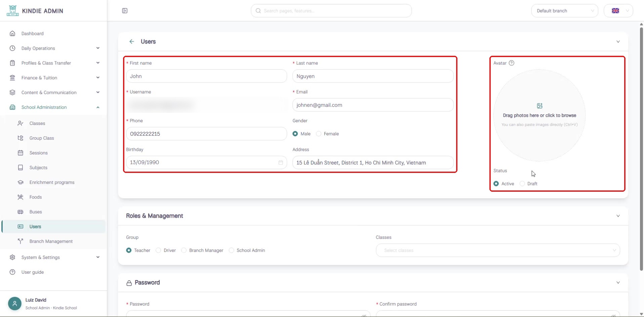This screenshot has width=644, height=317.
Task: Open the Default branch dropdown
Action: 565,11
